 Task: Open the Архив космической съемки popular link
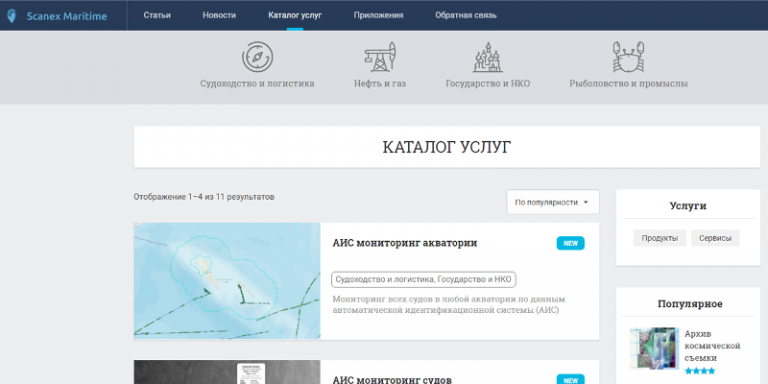(x=712, y=346)
